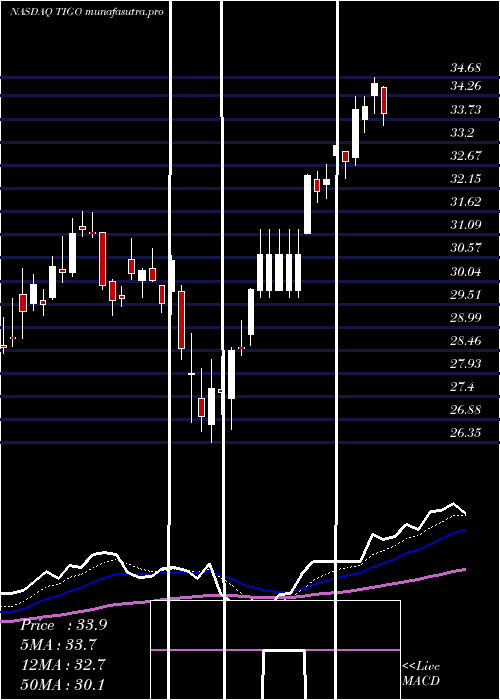Image resolution: width=500 pixels, height=700 pixels.
Task: Click the 34.26 price axis label
Action: point(465,86)
